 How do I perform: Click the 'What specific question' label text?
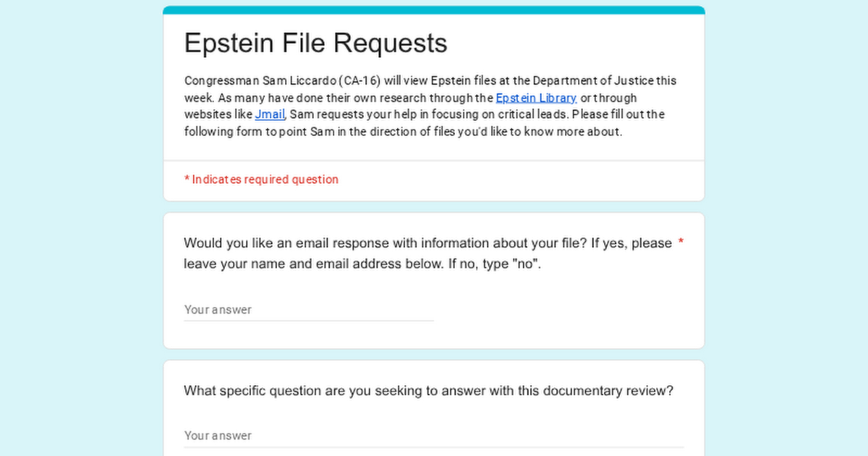click(x=428, y=391)
